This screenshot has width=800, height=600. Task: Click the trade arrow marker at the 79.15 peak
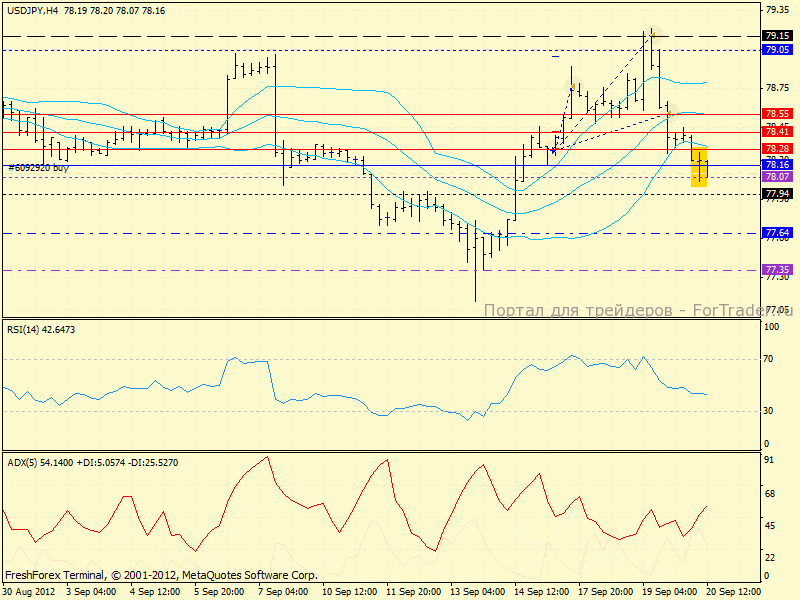pos(651,33)
